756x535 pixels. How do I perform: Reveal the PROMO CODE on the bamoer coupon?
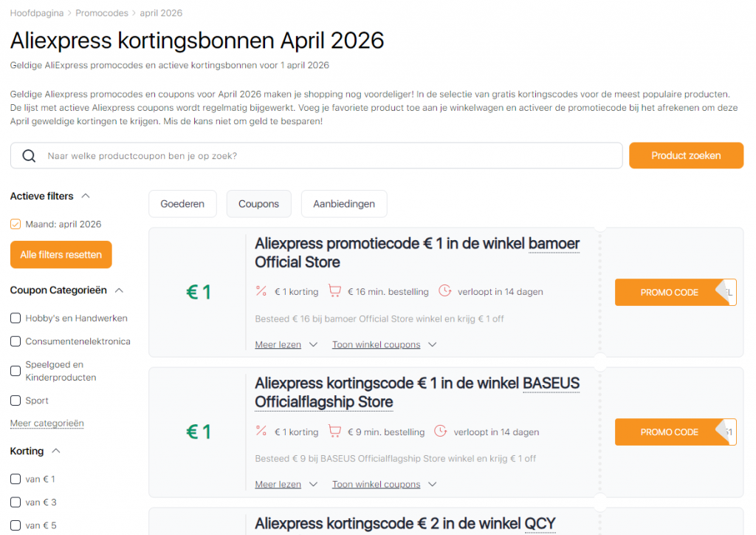[x=668, y=292]
